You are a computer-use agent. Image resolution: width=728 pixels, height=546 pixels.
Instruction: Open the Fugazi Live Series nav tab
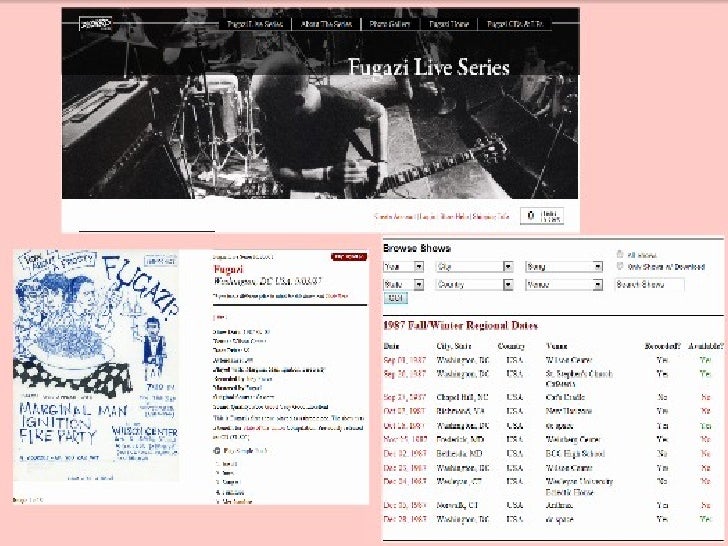(255, 24)
